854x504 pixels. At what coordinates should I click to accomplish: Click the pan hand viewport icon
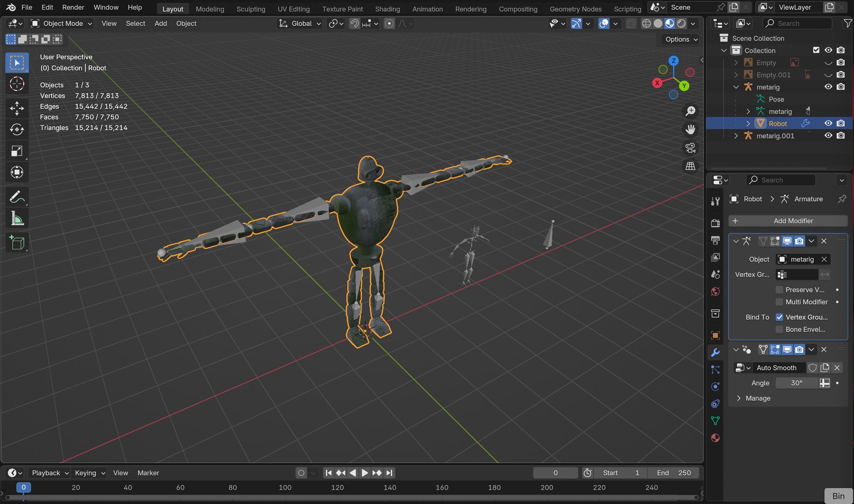(x=690, y=129)
